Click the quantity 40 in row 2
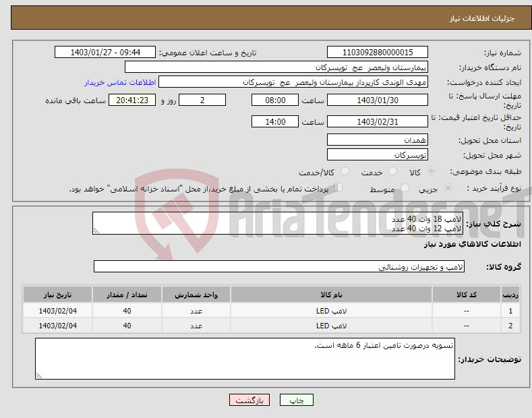 click(x=127, y=326)
